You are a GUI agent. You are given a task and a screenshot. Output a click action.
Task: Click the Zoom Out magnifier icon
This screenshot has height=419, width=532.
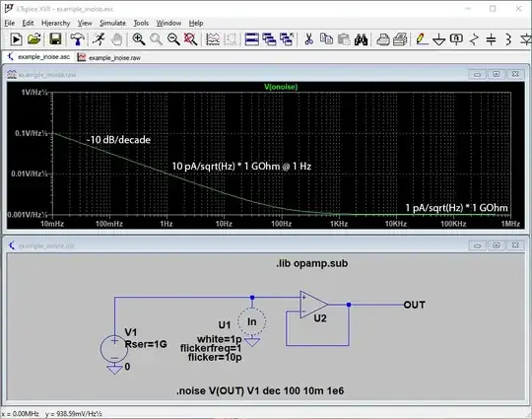point(173,39)
